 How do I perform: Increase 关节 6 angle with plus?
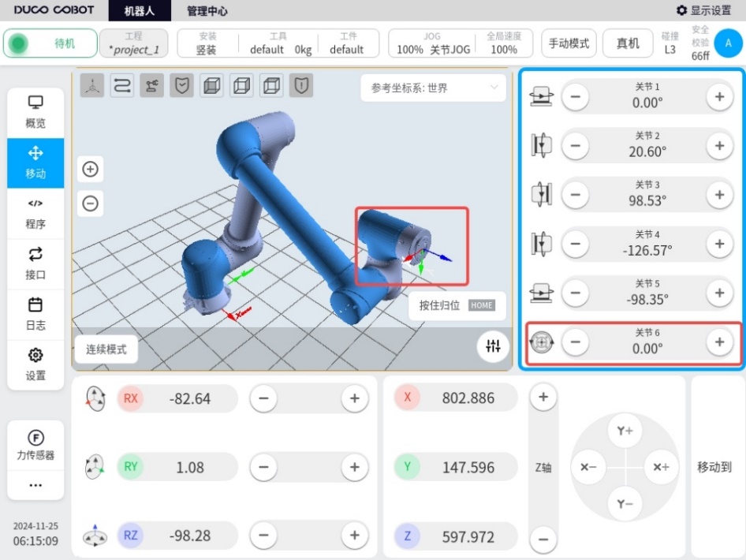tap(719, 342)
